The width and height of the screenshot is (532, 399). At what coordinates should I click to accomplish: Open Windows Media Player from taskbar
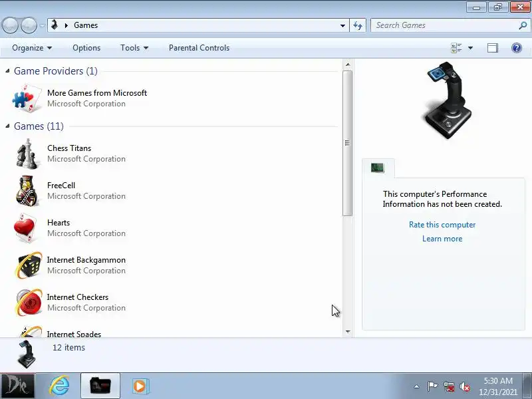pos(140,386)
